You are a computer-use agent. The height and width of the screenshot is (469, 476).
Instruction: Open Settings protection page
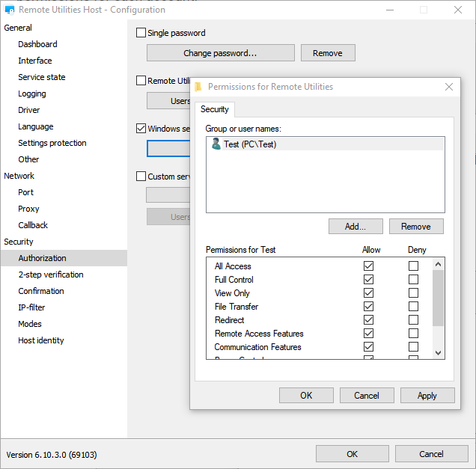[52, 143]
